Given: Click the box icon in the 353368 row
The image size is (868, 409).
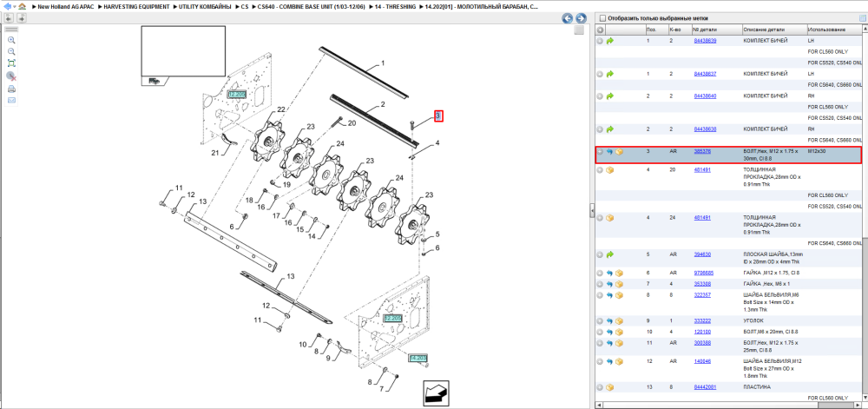Looking at the screenshot, I should tap(620, 284).
